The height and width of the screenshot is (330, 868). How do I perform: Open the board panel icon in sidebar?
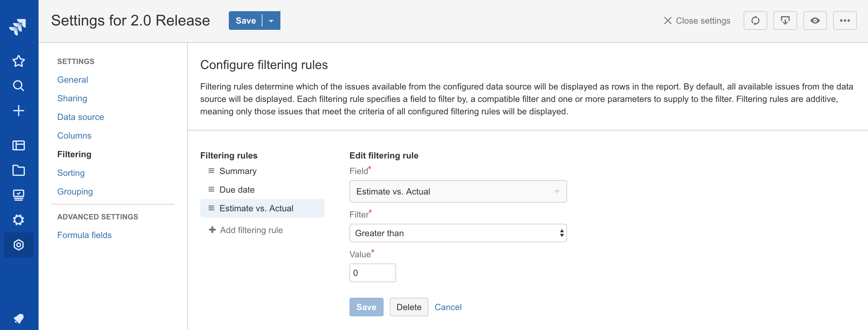click(x=18, y=145)
